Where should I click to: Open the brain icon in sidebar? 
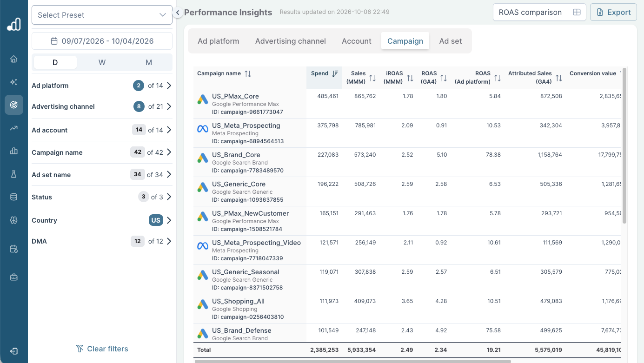(13, 220)
